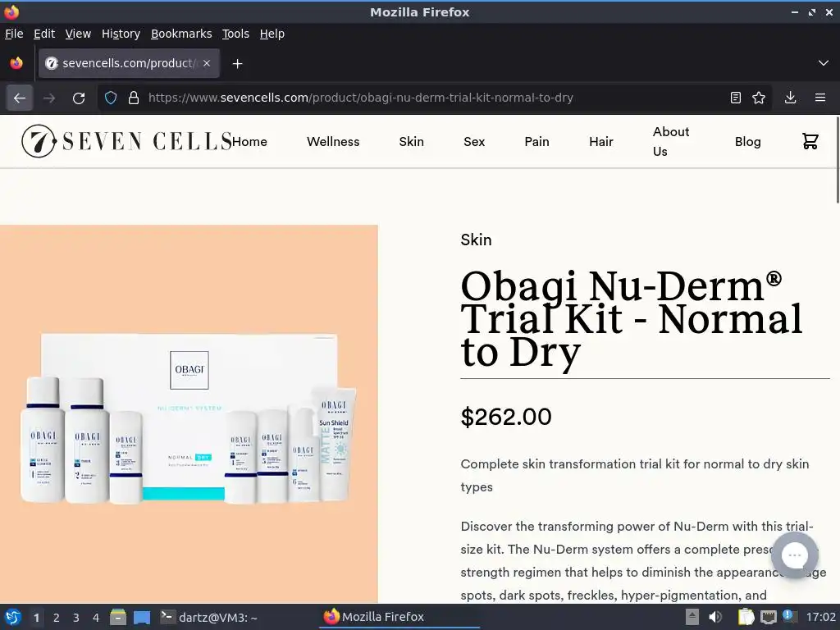Open the Pain navigation link

pyautogui.click(x=536, y=141)
